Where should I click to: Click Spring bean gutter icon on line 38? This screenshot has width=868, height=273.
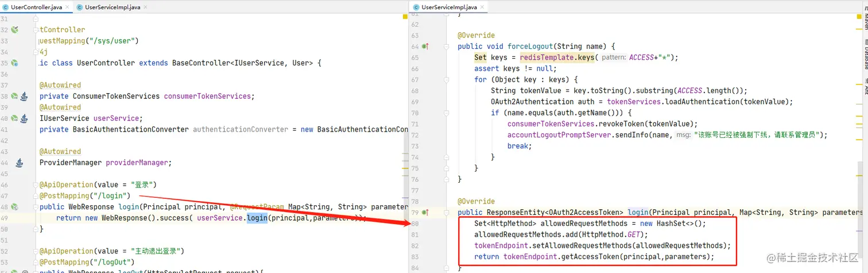[x=15, y=96]
